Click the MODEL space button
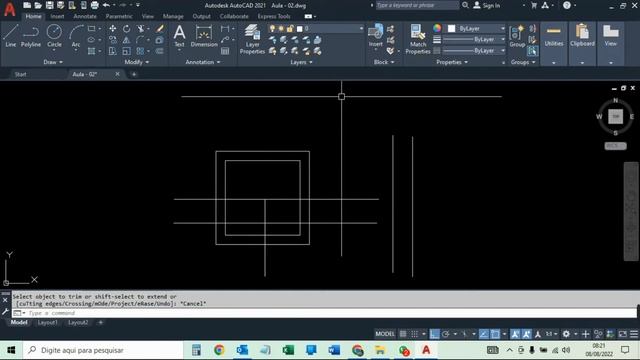The height and width of the screenshot is (360, 640). pos(385,334)
